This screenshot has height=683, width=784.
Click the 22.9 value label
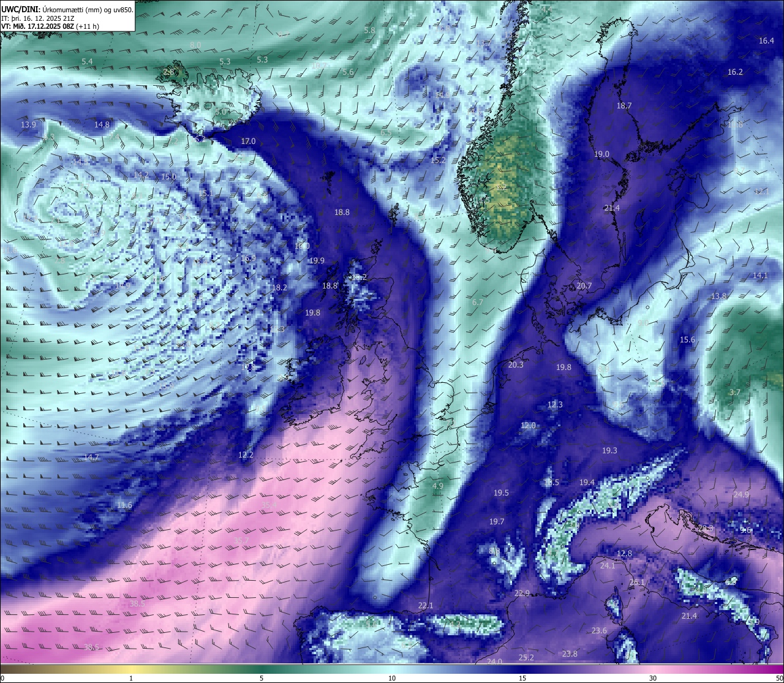tap(522, 593)
